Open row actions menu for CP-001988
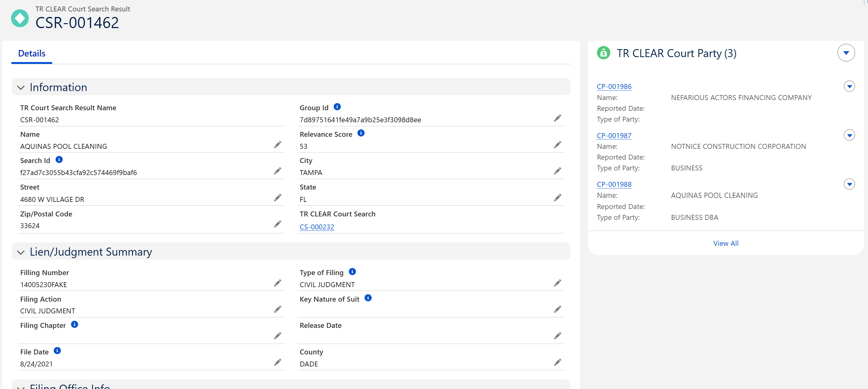 point(849,184)
